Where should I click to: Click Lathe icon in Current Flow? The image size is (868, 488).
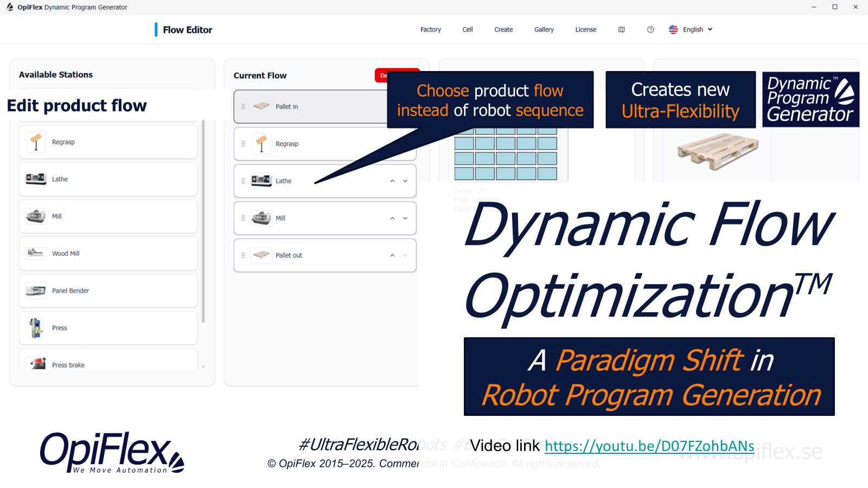click(x=261, y=181)
